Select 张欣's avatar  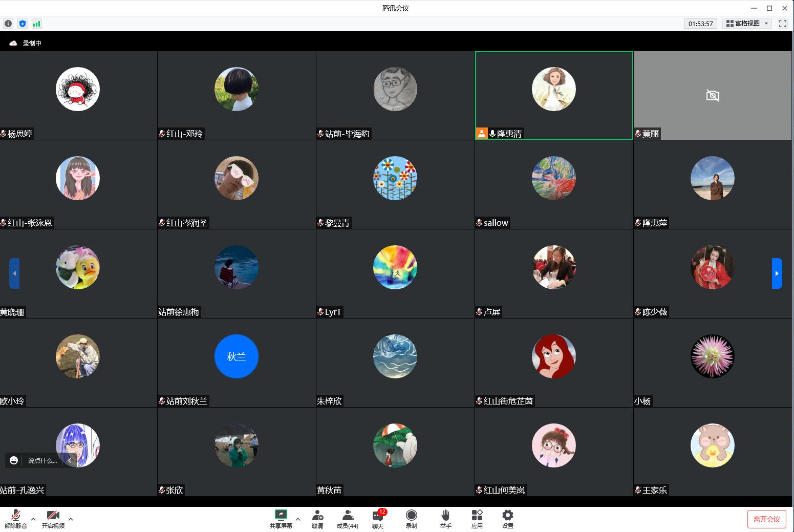237,445
